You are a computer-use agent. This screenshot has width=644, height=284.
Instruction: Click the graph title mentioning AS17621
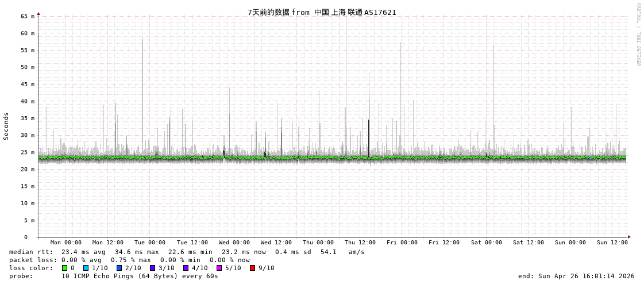click(322, 12)
